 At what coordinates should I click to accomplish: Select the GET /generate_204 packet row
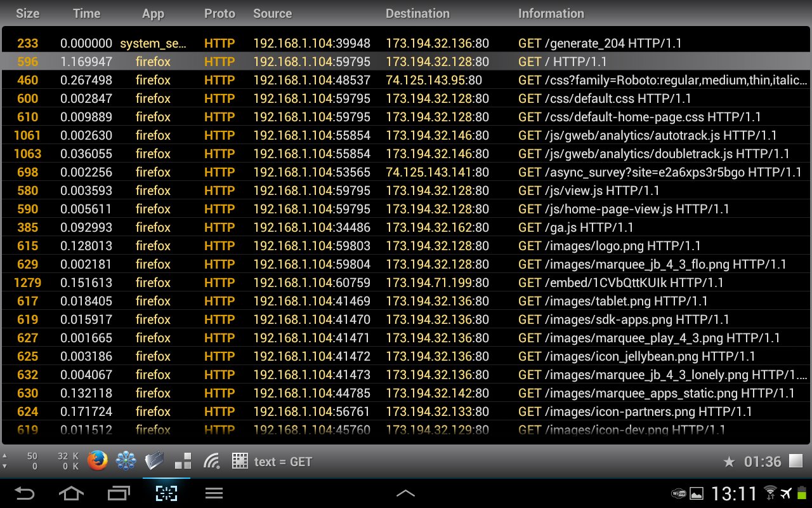click(406, 43)
